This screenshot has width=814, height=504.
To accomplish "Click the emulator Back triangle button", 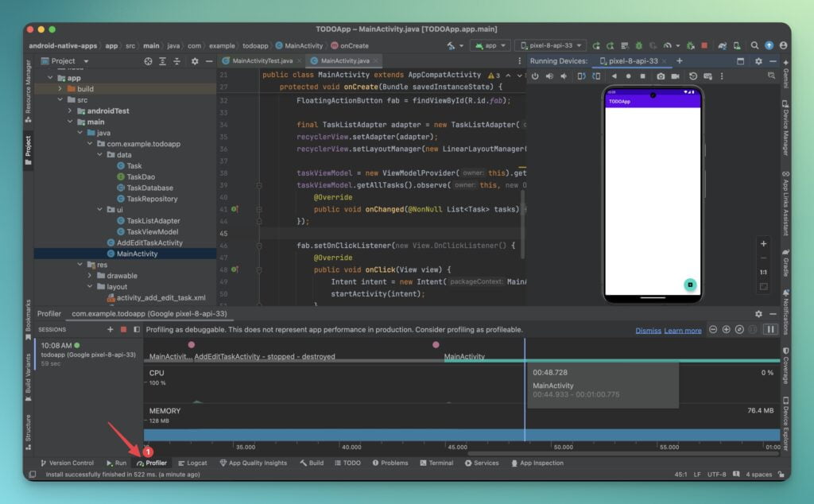I will click(x=614, y=76).
